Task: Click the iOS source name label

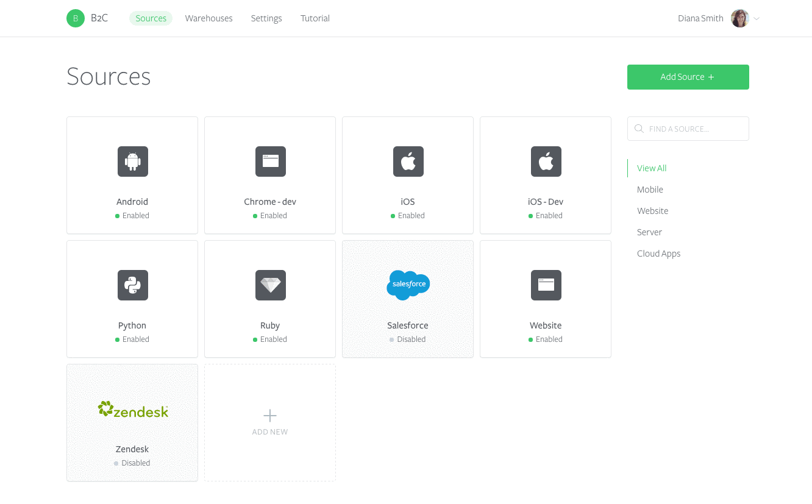Action: click(x=408, y=202)
